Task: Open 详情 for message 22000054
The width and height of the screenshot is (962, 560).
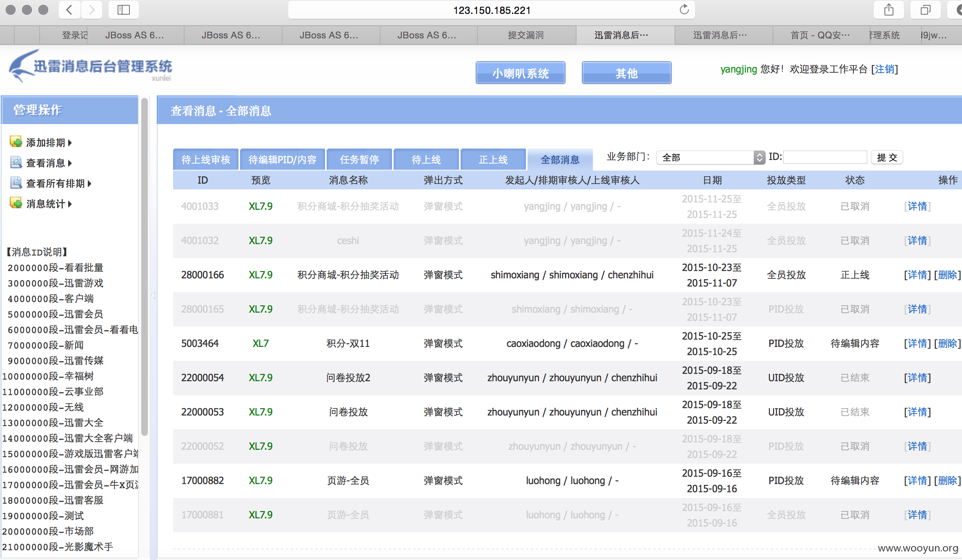Action: point(917,378)
